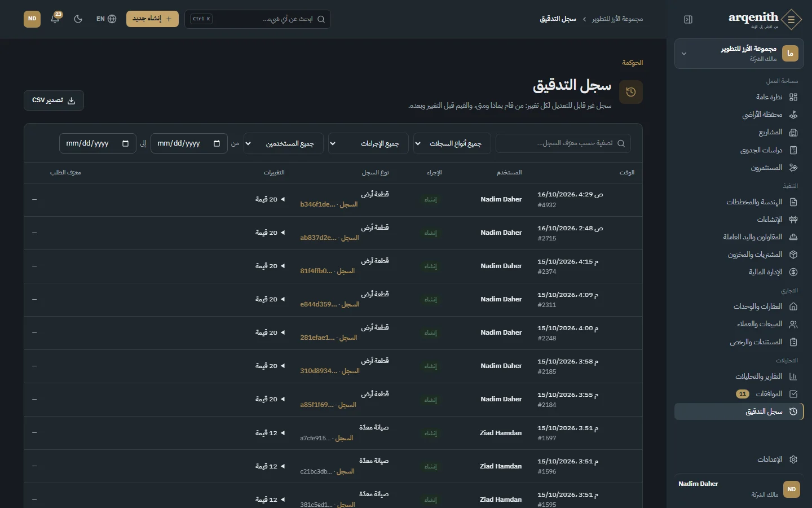The height and width of the screenshot is (508, 812).
Task: Focus the تصفية حسب معرّف السجل filter field
Action: (563, 143)
